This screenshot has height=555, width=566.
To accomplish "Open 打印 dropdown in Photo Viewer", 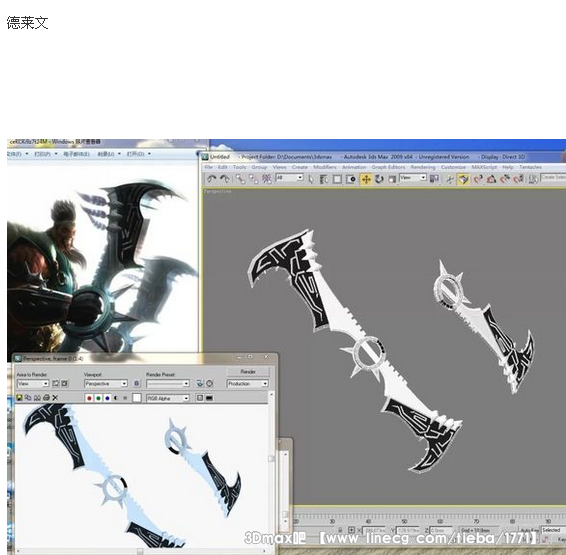I will click(45, 154).
